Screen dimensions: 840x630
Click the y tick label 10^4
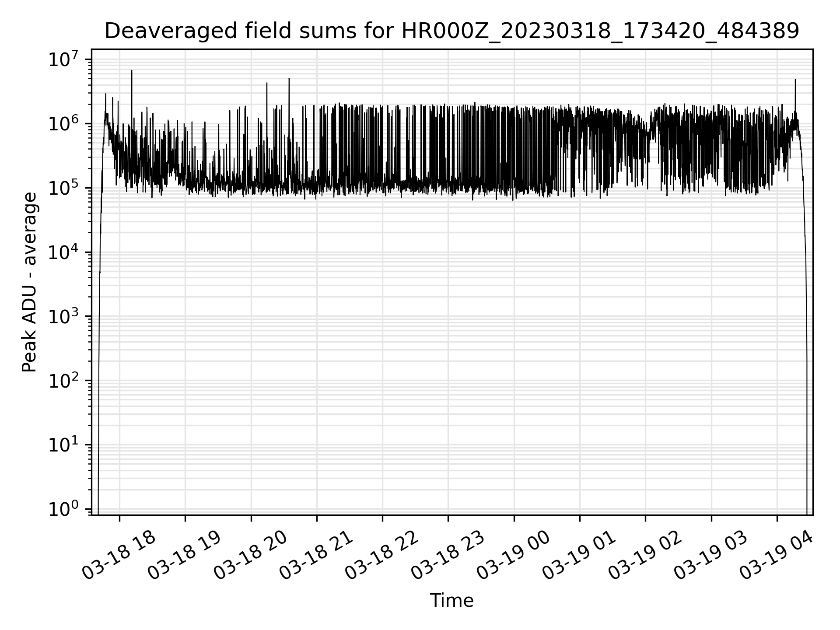coord(63,252)
